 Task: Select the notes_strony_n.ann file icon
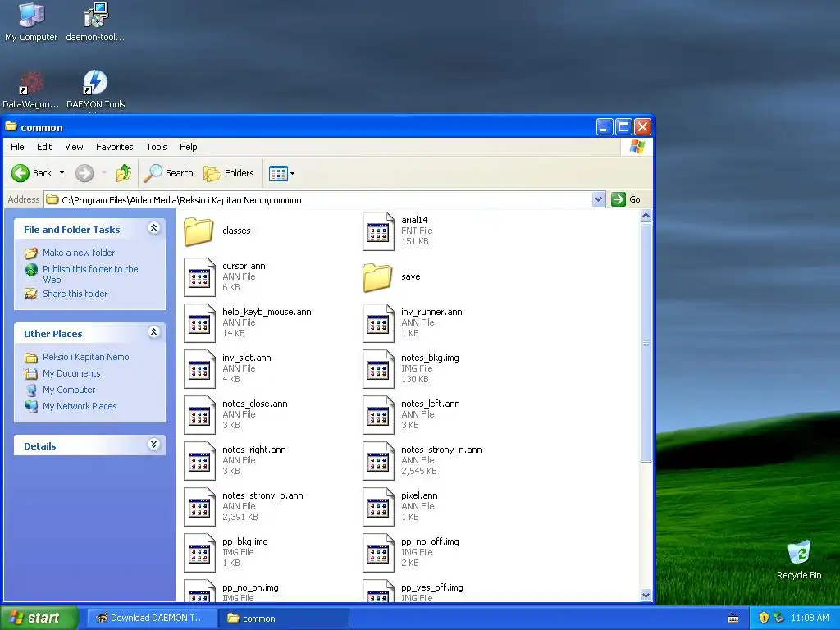click(378, 461)
